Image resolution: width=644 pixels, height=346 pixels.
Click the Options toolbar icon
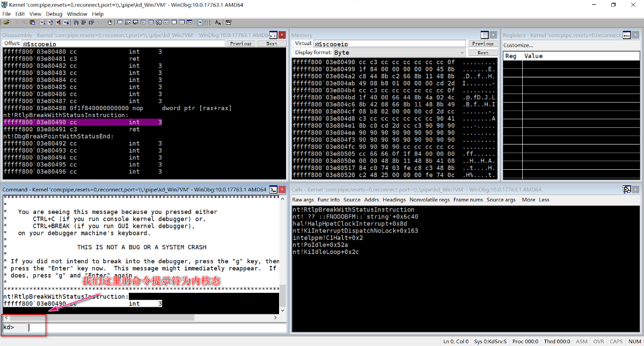click(x=228, y=23)
